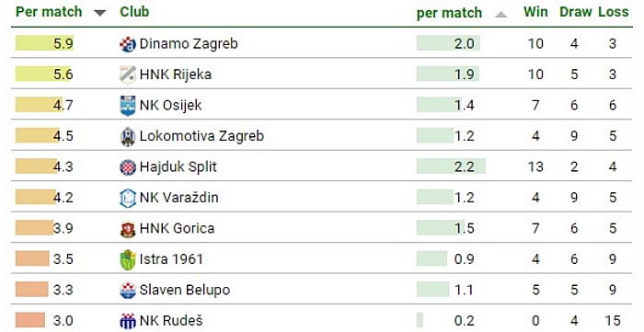This screenshot has width=644, height=332.
Task: Click the yellow 5.9 per match bar
Action: point(44,43)
